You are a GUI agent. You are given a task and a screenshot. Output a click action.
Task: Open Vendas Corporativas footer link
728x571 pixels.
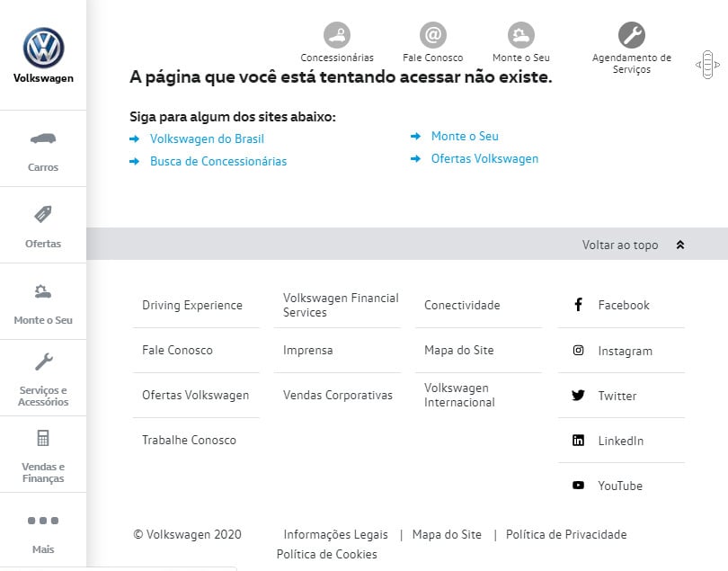(338, 396)
